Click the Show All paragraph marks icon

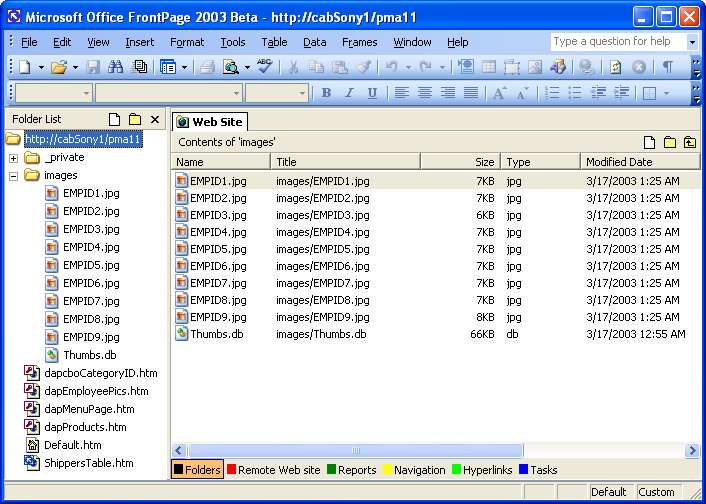667,67
